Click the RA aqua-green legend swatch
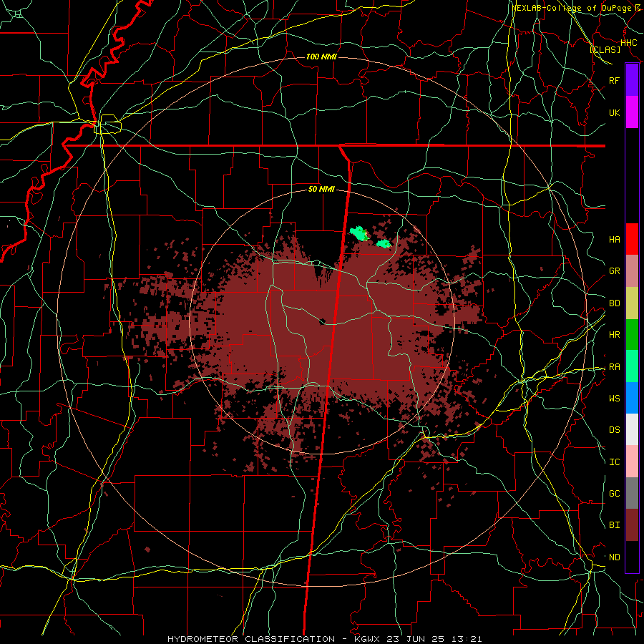Viewport: 644px width, 644px height. coord(632,366)
